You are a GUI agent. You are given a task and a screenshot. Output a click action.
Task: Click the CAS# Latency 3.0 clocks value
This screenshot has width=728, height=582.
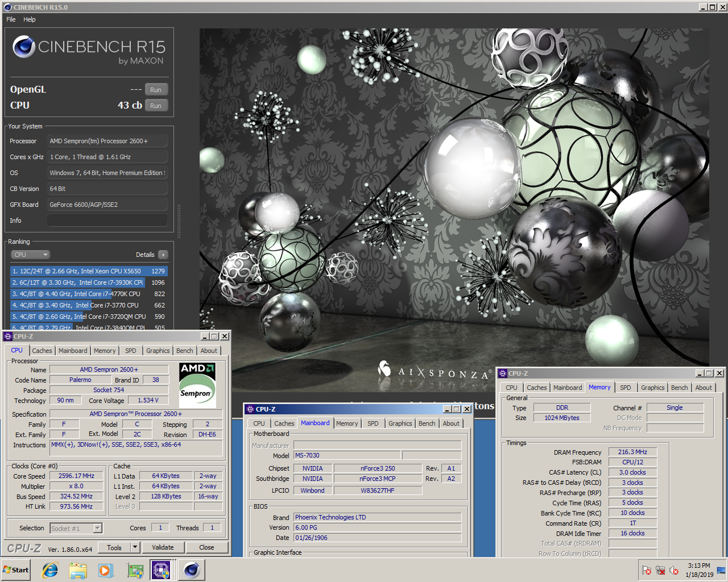pyautogui.click(x=632, y=472)
